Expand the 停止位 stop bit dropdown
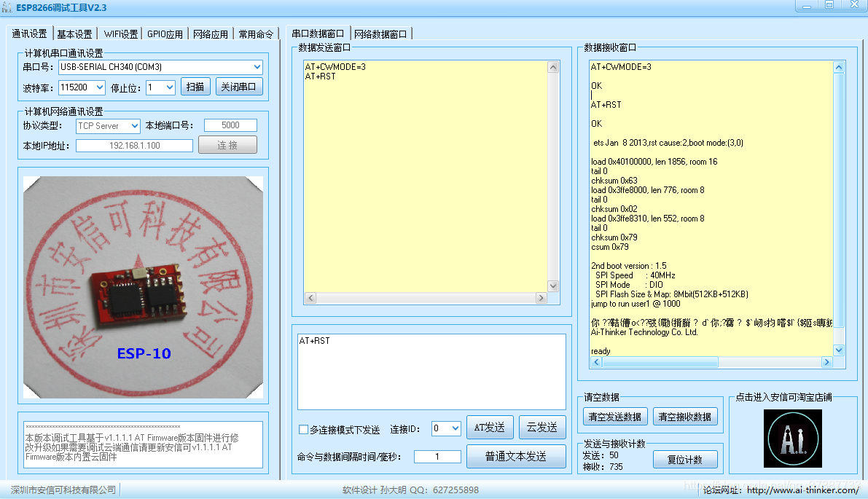This screenshot has width=868, height=499. click(x=169, y=87)
